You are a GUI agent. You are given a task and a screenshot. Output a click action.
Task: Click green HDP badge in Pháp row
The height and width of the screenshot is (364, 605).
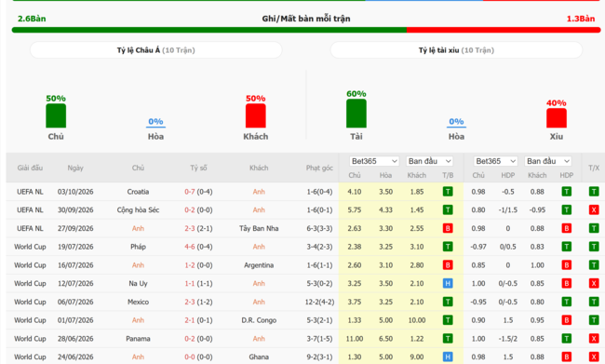click(x=567, y=247)
